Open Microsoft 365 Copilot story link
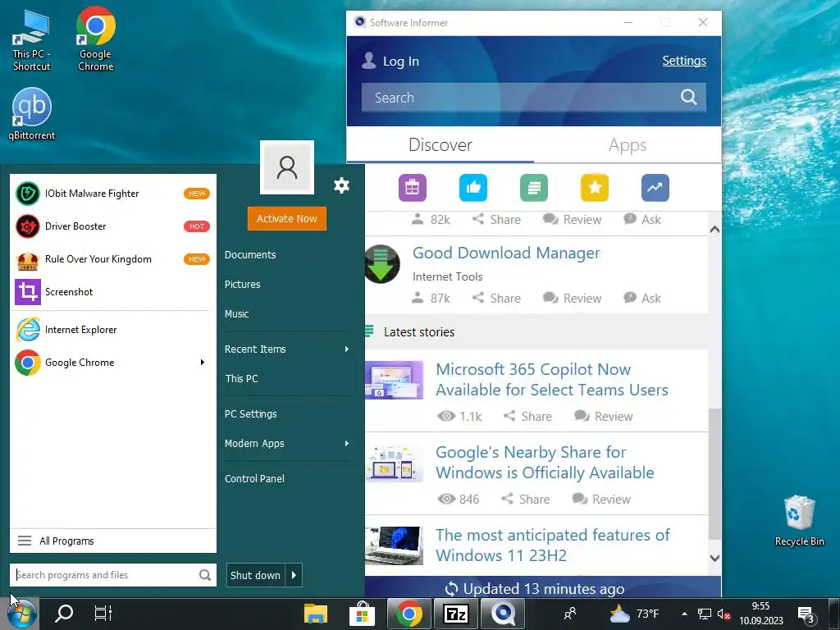840x630 pixels. pos(552,380)
